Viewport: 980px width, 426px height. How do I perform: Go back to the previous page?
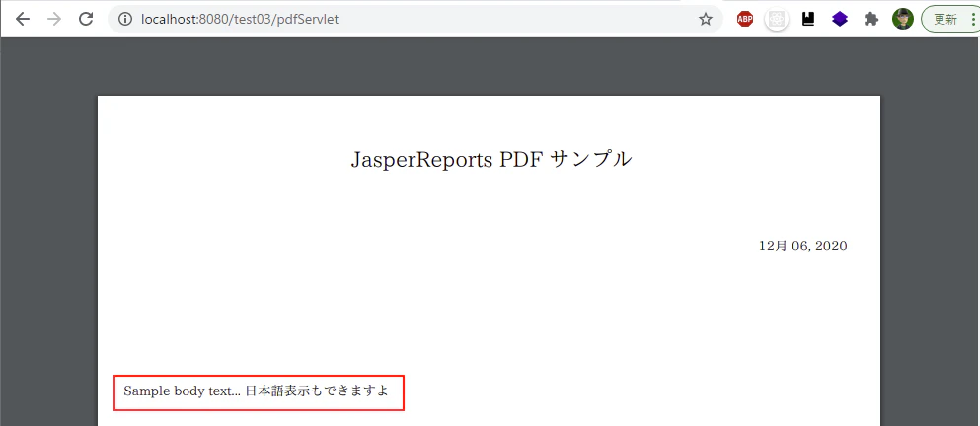[x=23, y=19]
